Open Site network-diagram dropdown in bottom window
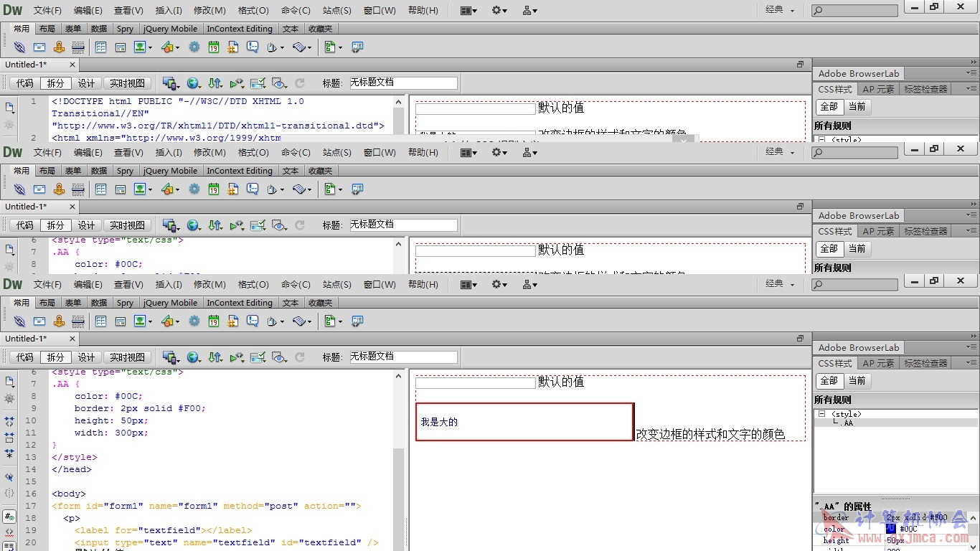 530,284
